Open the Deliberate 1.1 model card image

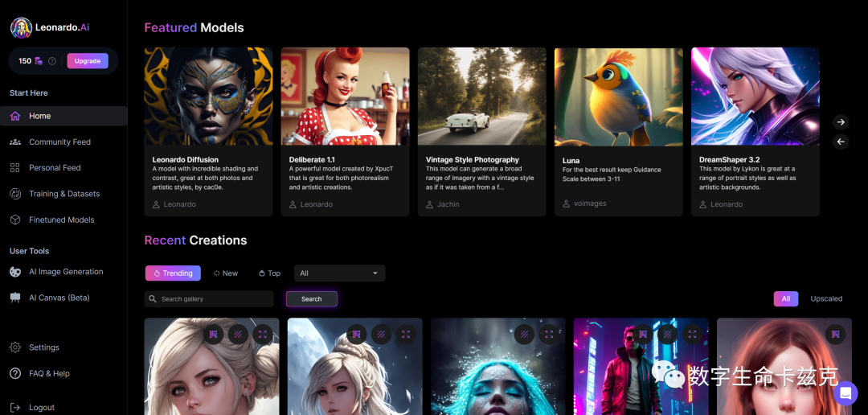346,97
